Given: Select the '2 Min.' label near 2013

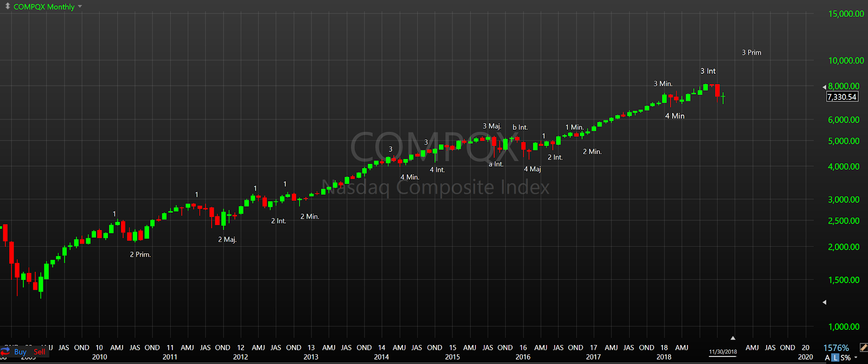Looking at the screenshot, I should (310, 216).
